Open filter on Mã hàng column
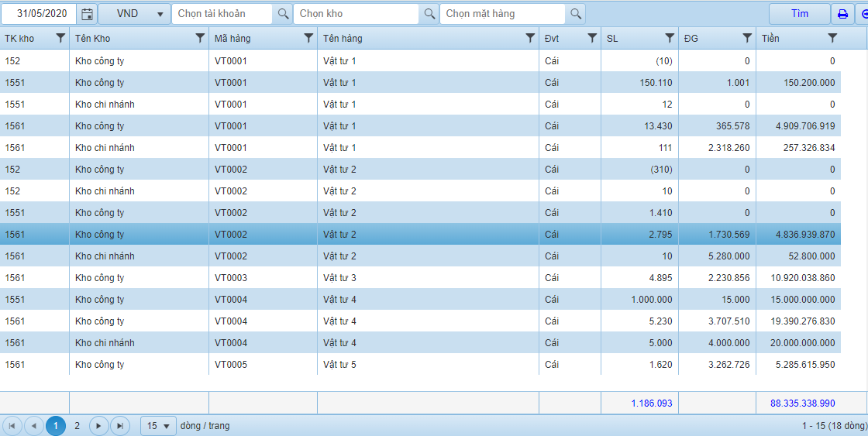This screenshot has height=436, width=868. click(x=308, y=38)
